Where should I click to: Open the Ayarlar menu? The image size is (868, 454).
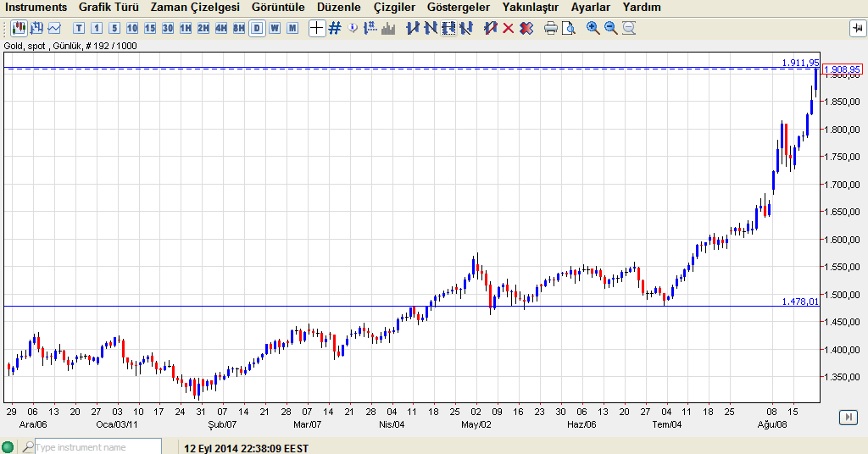coord(591,7)
